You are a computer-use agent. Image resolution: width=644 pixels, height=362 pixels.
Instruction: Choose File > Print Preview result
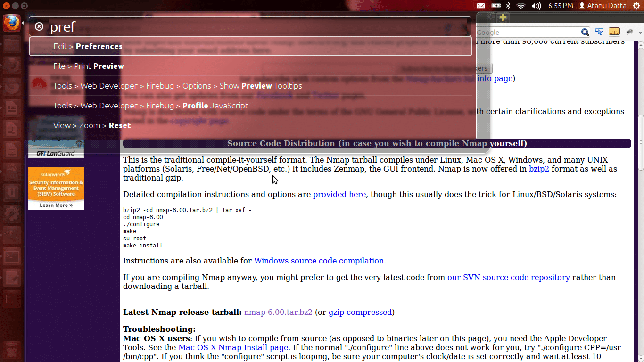click(x=250, y=66)
